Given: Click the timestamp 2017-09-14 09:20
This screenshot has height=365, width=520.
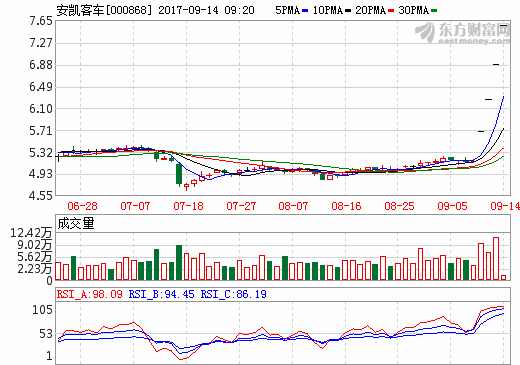Looking at the screenshot, I should (x=206, y=10).
